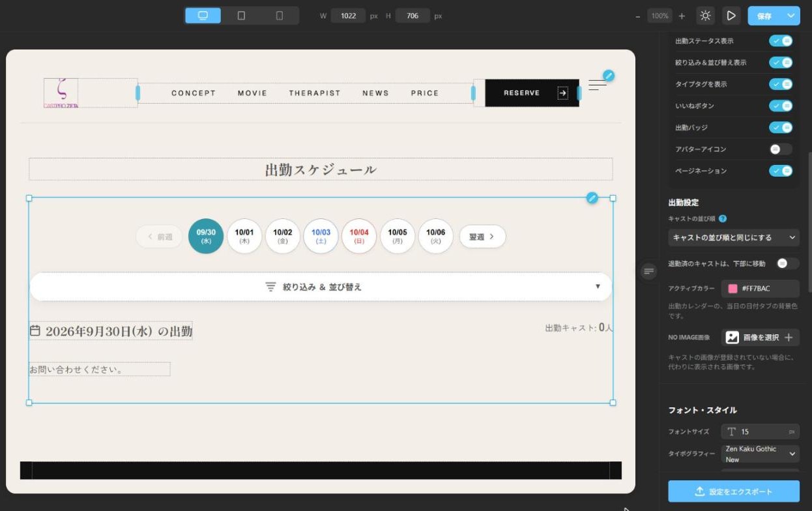Click THERAPIST nav link
Image resolution: width=812 pixels, height=511 pixels.
tap(315, 93)
